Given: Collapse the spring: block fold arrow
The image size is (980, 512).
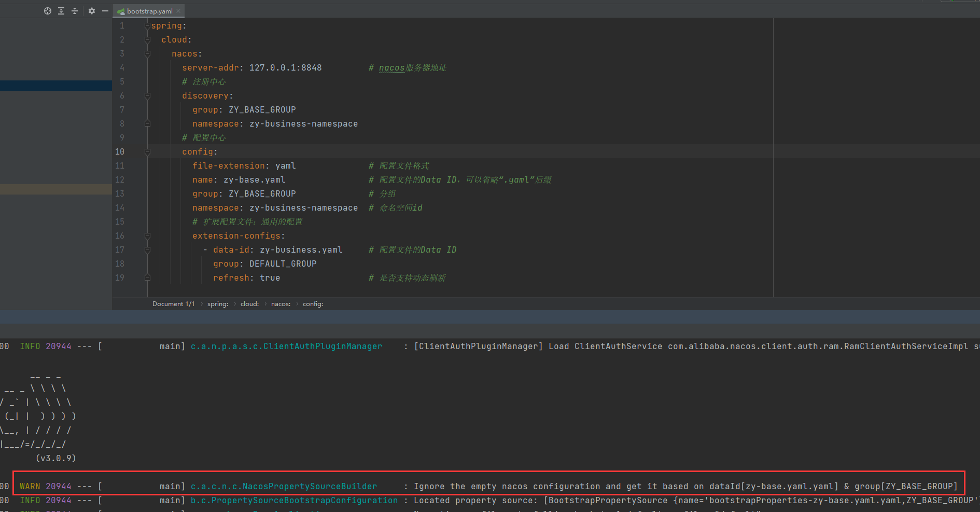Looking at the screenshot, I should [147, 25].
